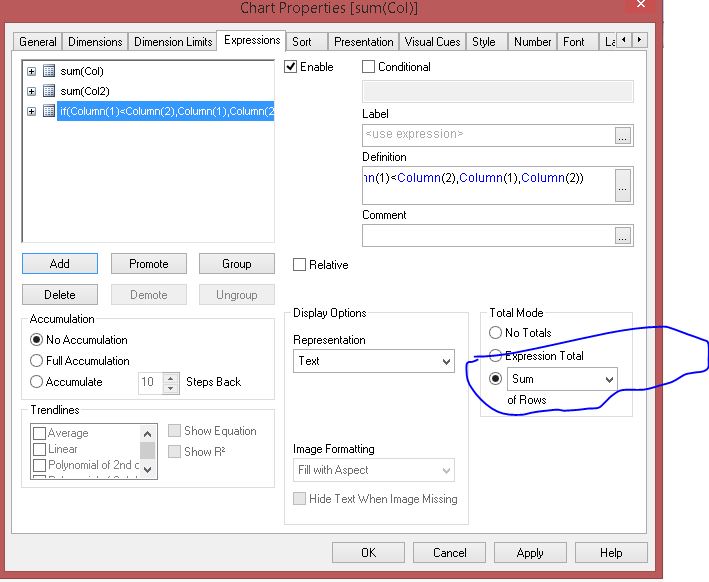Click into the Definition text field
709x582 pixels.
pos(488,185)
